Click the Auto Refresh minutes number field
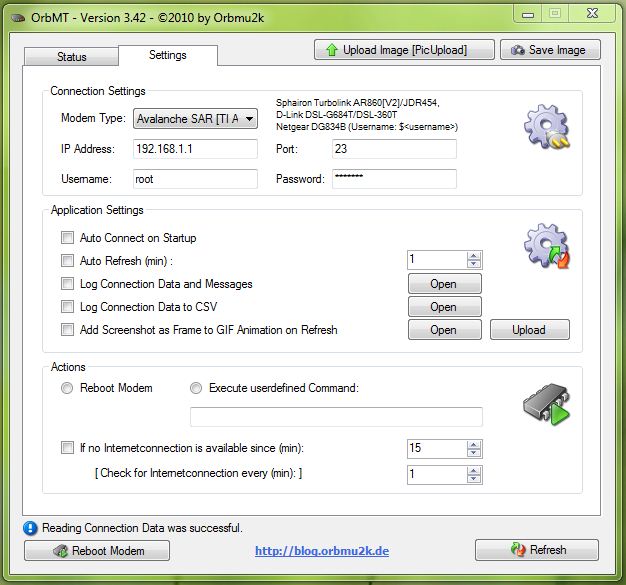Viewport: 626px width, 585px height. point(437,260)
